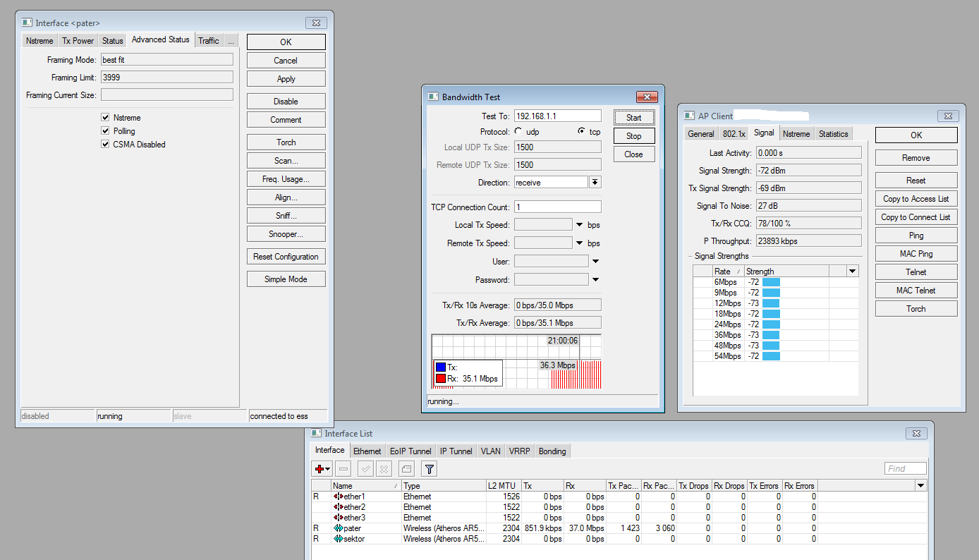Click the red Rx color swatch in graph legend

coord(441,379)
